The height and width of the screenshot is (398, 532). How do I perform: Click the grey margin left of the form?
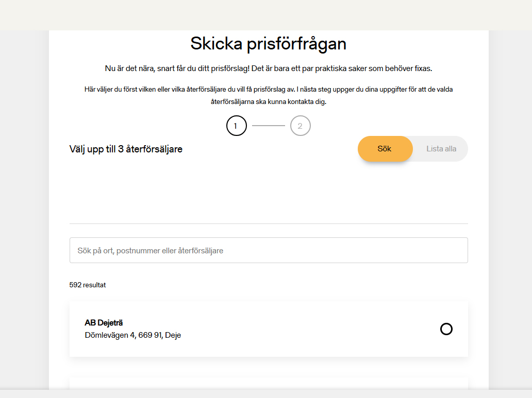[24, 206]
